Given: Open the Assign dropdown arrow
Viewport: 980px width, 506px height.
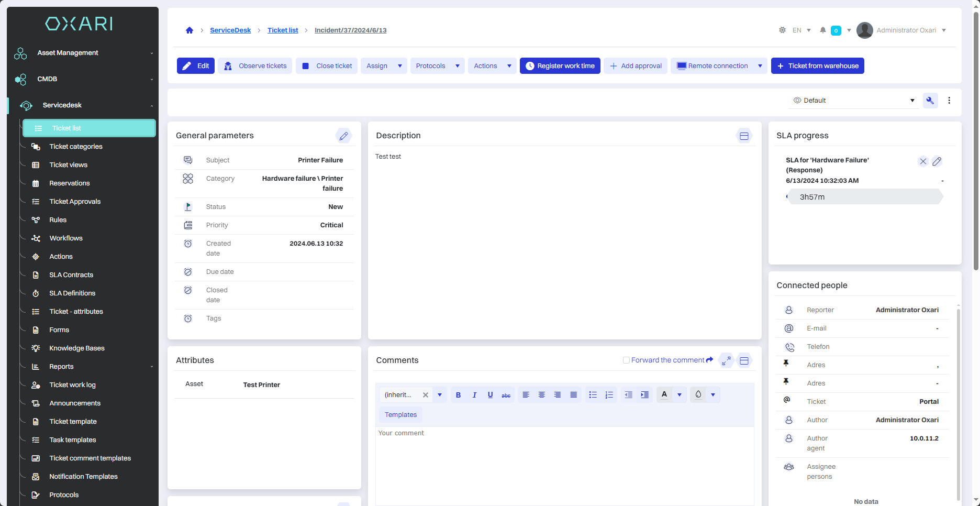Looking at the screenshot, I should tap(400, 66).
